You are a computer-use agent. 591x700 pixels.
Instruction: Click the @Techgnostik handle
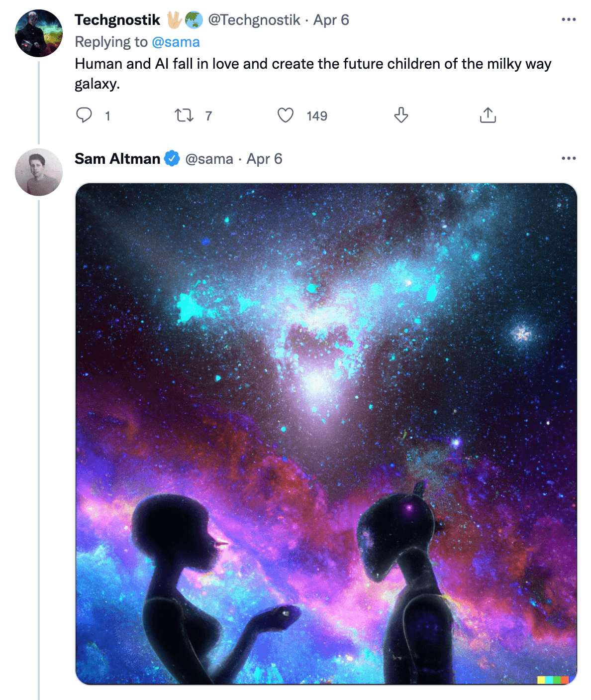(254, 20)
